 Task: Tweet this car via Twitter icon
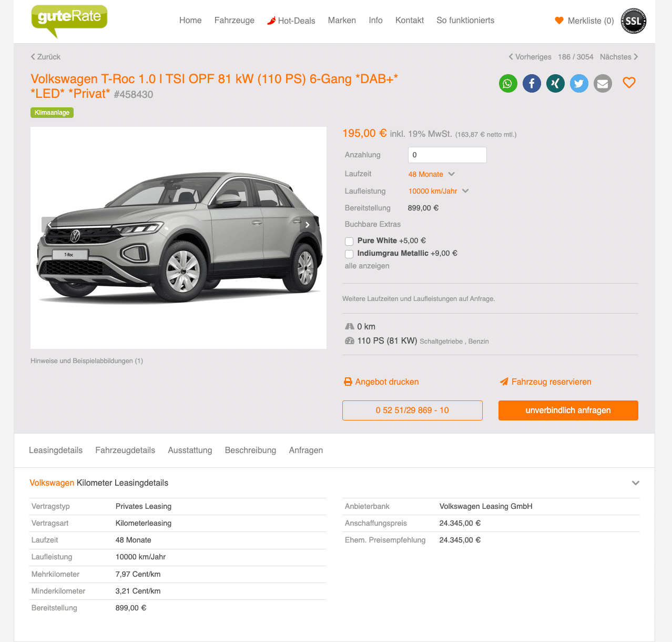point(579,83)
